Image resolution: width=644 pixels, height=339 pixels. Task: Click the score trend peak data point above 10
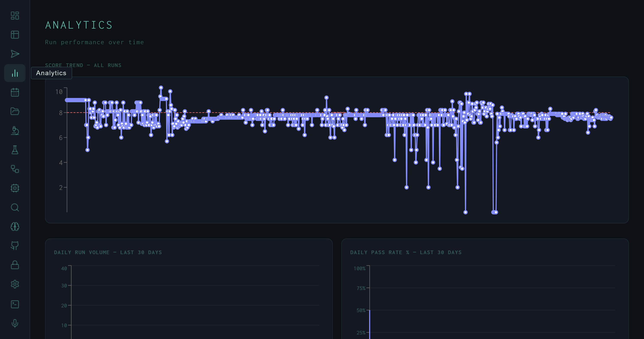[x=161, y=88]
